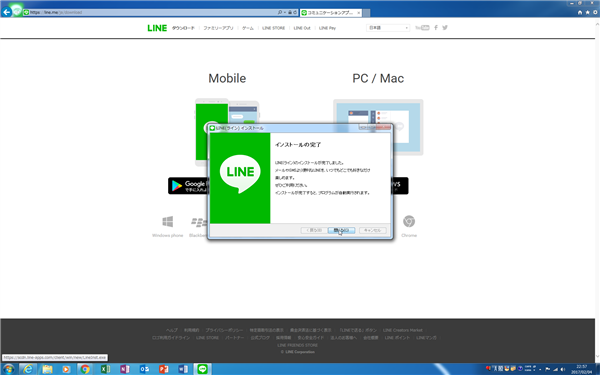
Task: Open the LINE STORE menu item
Action: (274, 28)
